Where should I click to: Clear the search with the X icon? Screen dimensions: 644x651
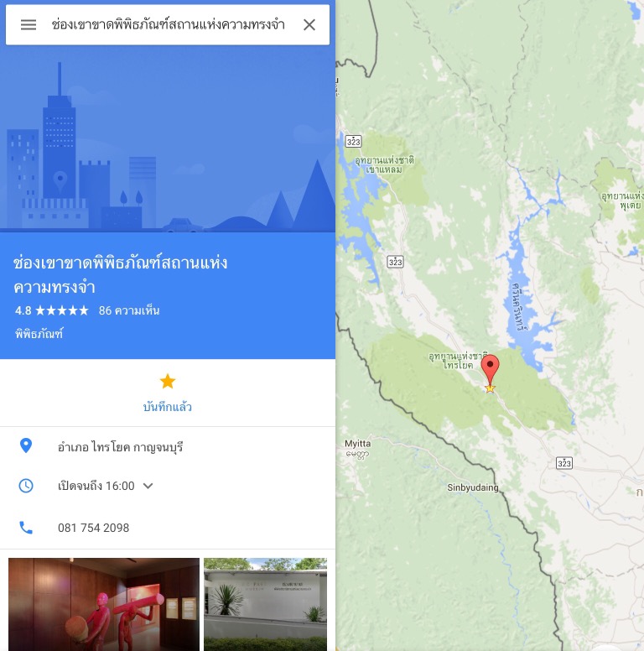pyautogui.click(x=309, y=25)
